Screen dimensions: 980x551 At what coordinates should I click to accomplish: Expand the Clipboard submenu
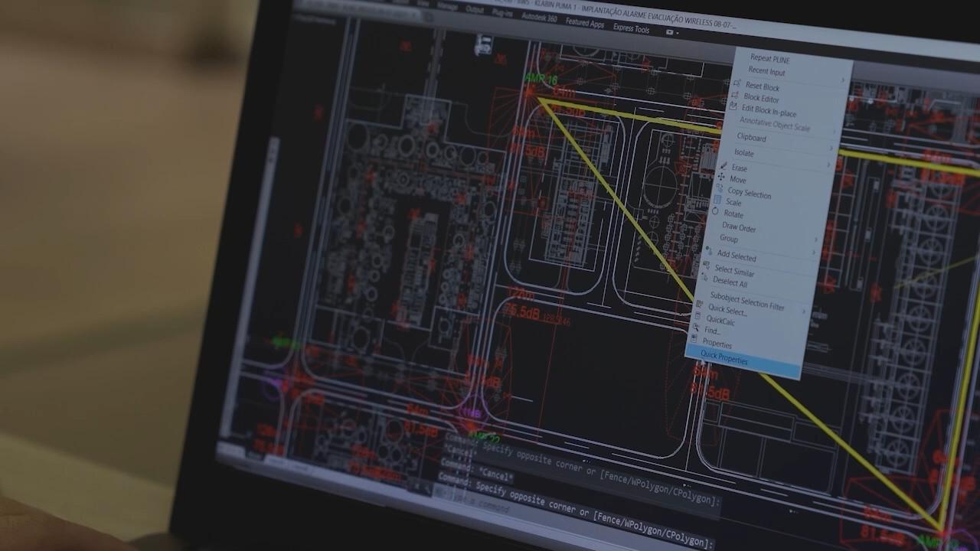pos(750,138)
